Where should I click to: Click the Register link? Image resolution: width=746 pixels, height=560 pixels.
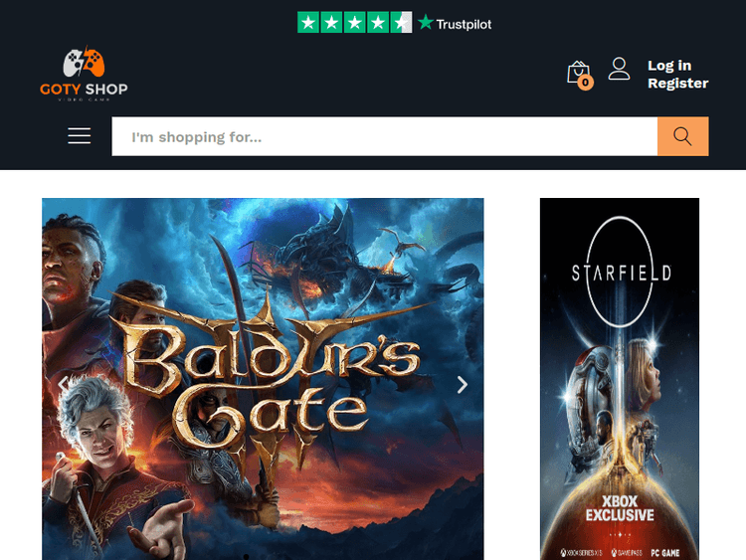click(x=677, y=84)
